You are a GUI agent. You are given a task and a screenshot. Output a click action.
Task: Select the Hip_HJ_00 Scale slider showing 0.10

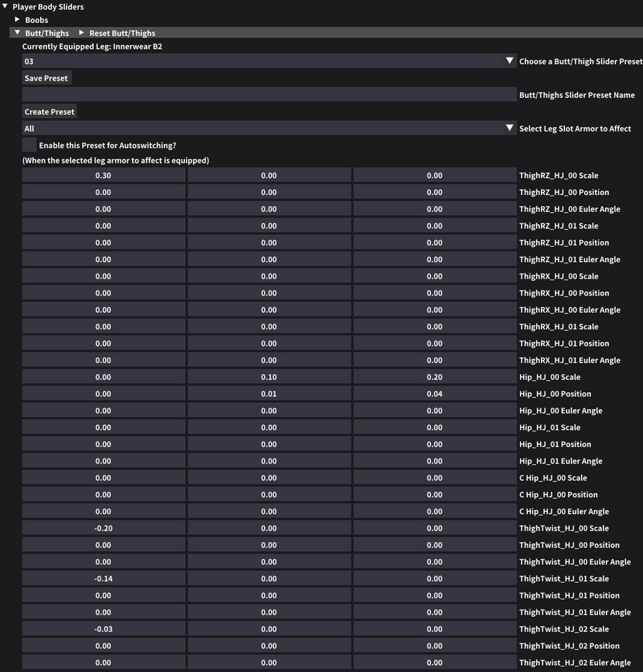click(269, 377)
